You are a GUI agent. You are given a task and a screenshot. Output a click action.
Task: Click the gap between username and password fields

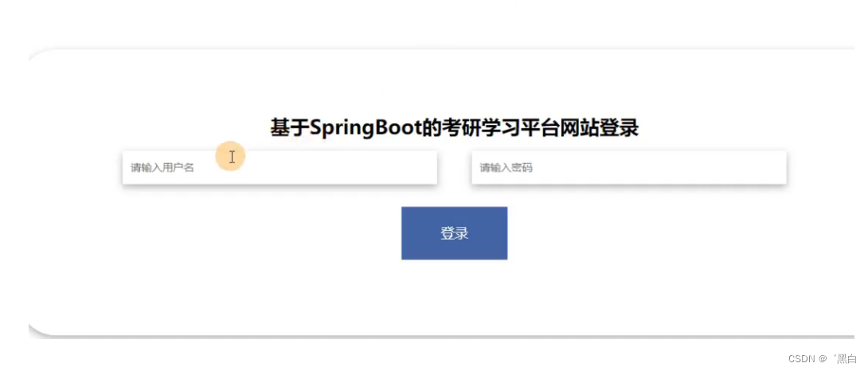pyautogui.click(x=455, y=167)
